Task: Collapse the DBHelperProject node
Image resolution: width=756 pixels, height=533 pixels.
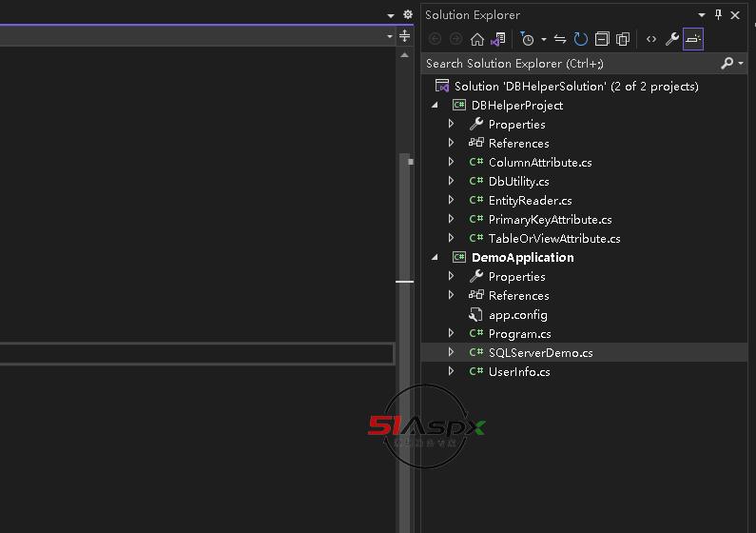Action: pyautogui.click(x=436, y=105)
